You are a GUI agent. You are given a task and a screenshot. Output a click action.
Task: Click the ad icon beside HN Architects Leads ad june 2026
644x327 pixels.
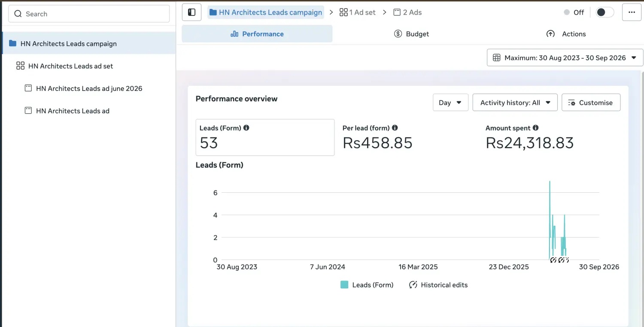coord(28,88)
